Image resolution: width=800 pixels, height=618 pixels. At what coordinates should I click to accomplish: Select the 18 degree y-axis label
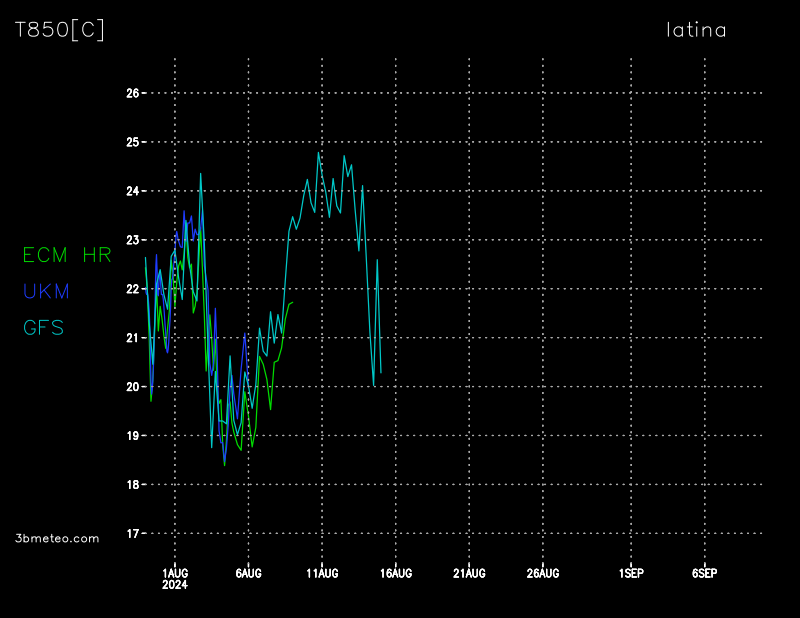[x=132, y=485]
